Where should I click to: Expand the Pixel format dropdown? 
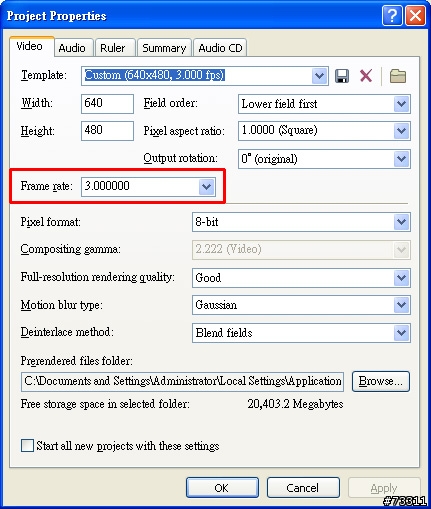(x=401, y=222)
